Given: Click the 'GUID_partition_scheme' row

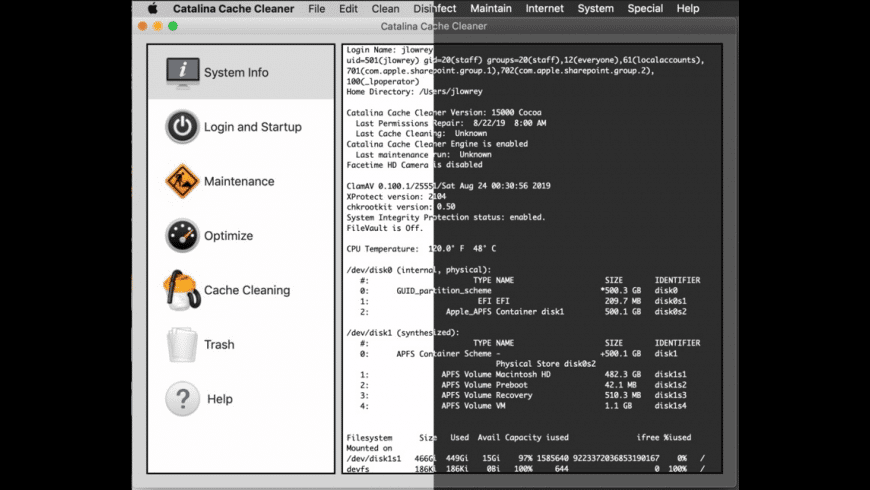Looking at the screenshot, I should 519,290.
